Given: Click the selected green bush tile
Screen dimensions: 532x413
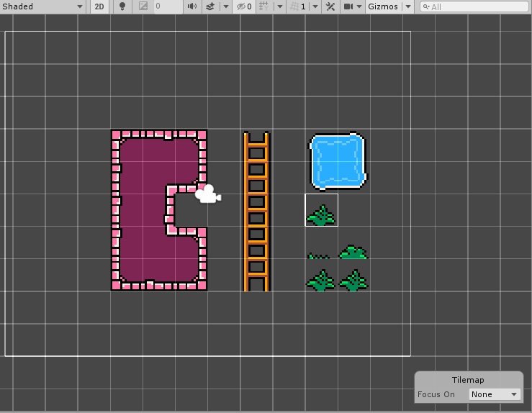Looking at the screenshot, I should [x=321, y=214].
